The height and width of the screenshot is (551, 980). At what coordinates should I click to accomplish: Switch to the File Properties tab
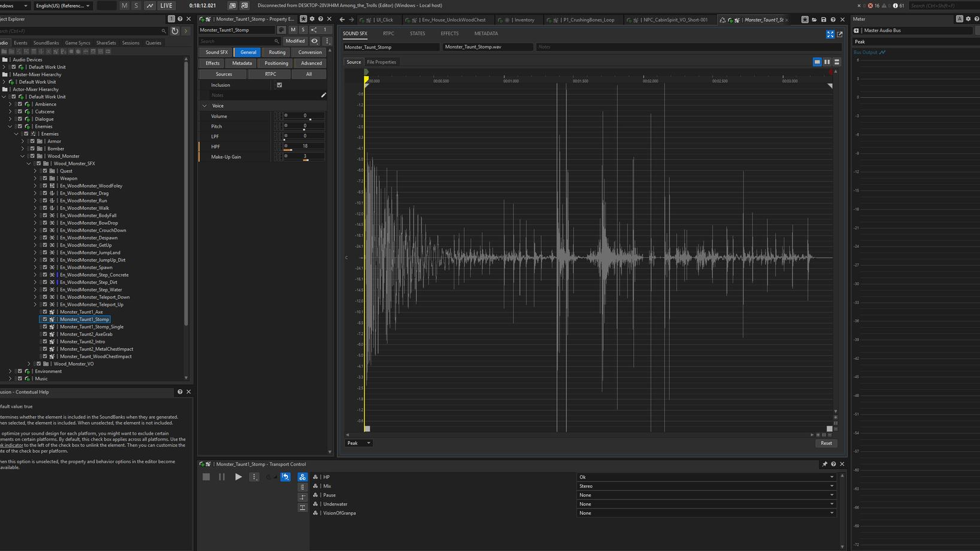click(x=382, y=62)
